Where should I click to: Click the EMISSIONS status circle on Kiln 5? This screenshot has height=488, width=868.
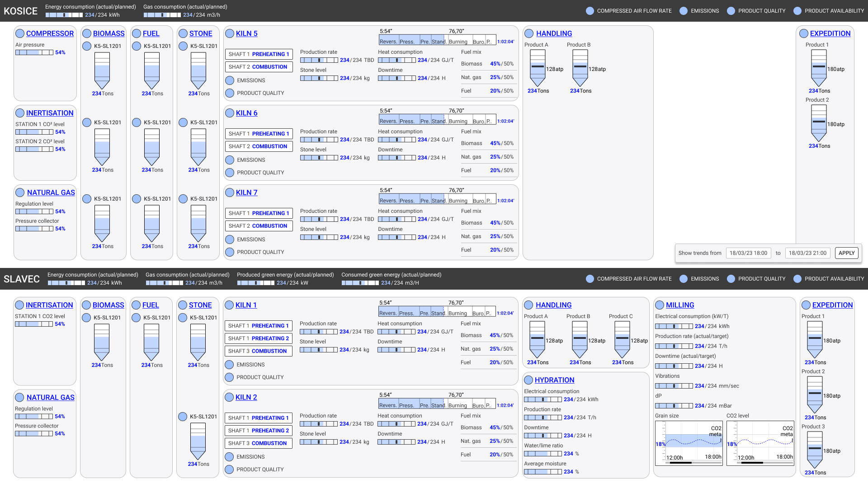[230, 80]
